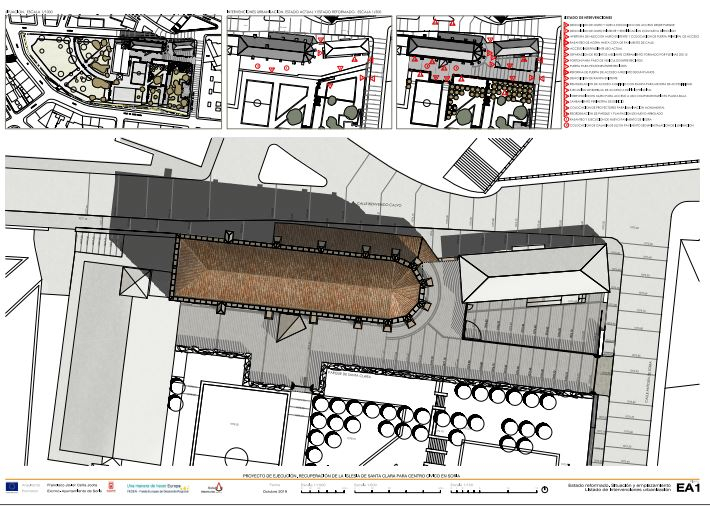Open the current state urban plan thumbnail
Image resolution: width=710 pixels, height=506 pixels.
pyautogui.click(x=309, y=72)
